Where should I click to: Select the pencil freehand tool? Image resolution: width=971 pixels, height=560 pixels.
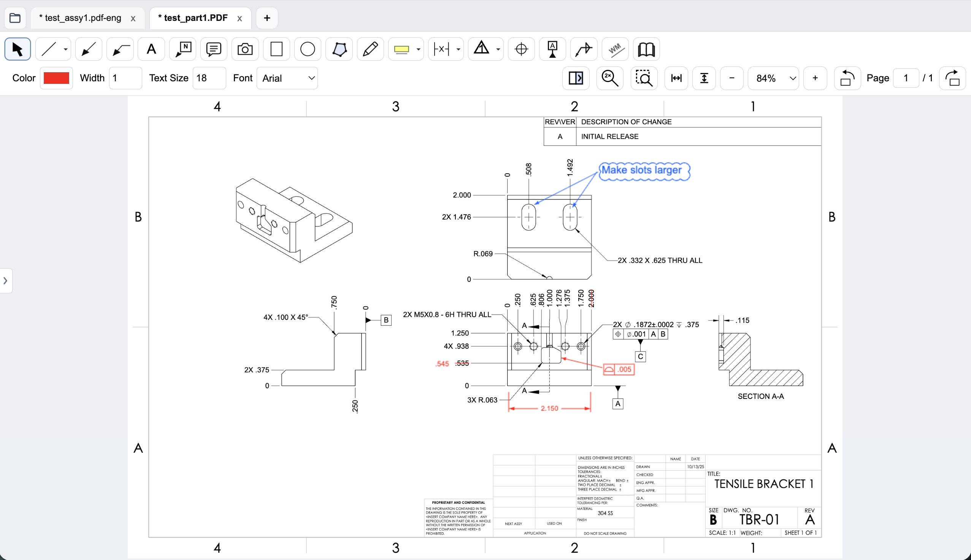click(370, 49)
